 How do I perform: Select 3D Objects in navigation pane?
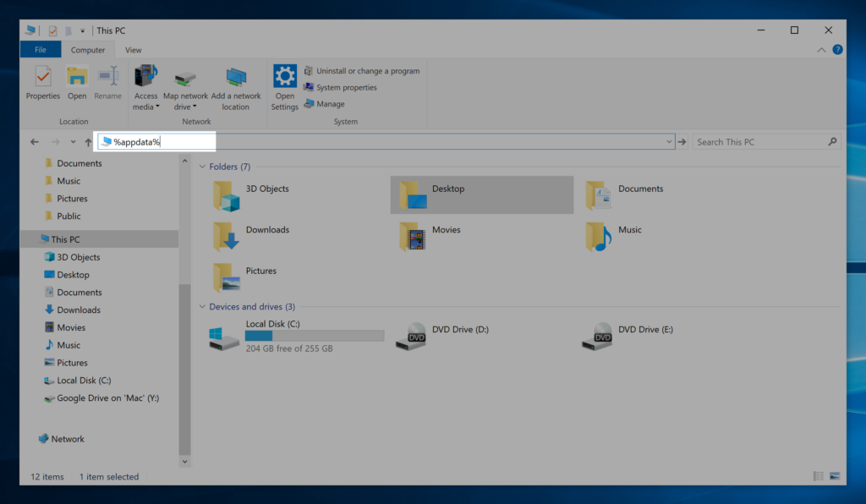tap(73, 257)
